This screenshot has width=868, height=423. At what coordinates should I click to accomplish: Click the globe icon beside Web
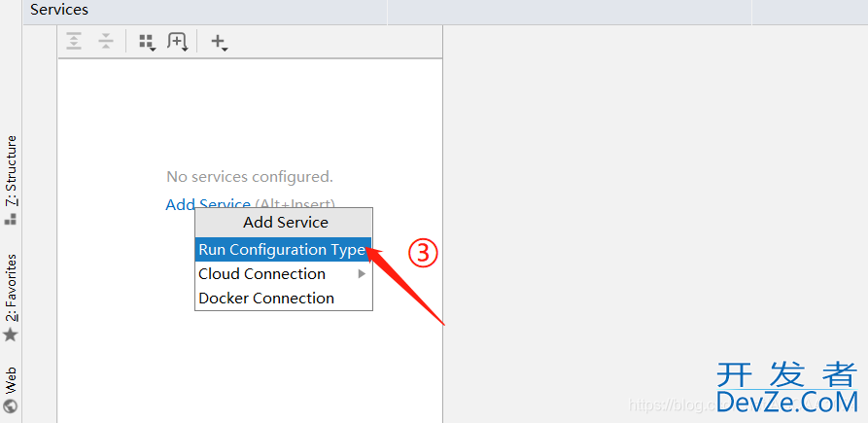point(11,405)
